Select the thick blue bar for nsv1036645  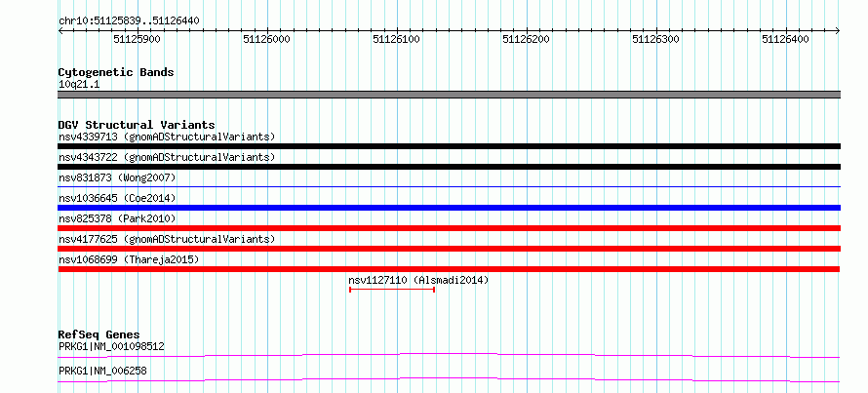click(x=449, y=208)
